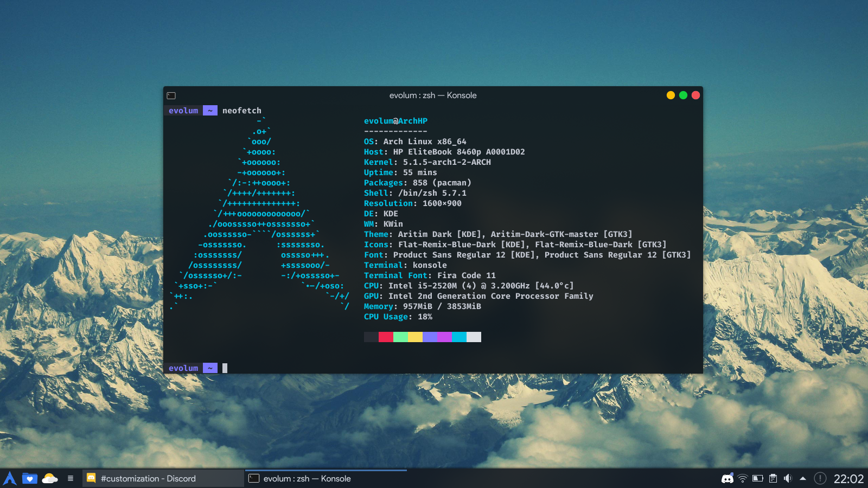Image resolution: width=868 pixels, height=488 pixels.
Task: Click the 22:02 clock in the panel
Action: (848, 479)
